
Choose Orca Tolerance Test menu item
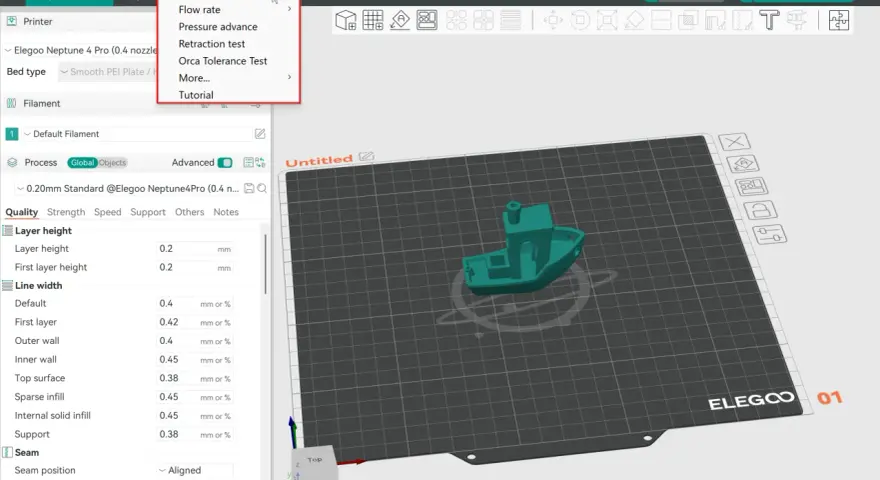(223, 61)
